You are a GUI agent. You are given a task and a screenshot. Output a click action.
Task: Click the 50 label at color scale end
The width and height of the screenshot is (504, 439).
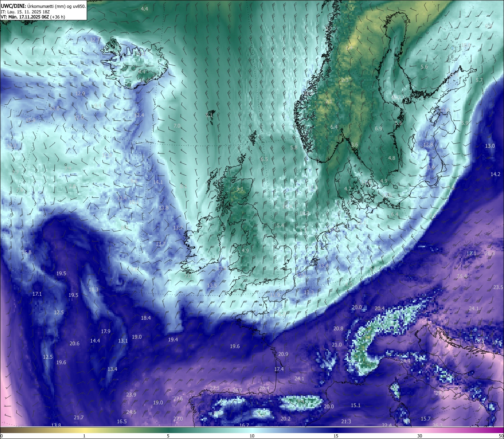501,436
